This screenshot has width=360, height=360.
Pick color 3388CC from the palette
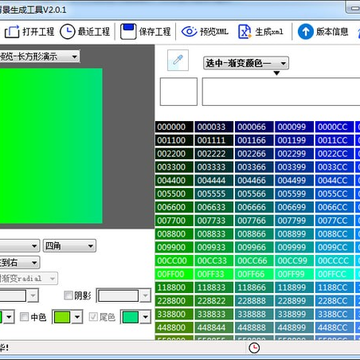click(334, 314)
